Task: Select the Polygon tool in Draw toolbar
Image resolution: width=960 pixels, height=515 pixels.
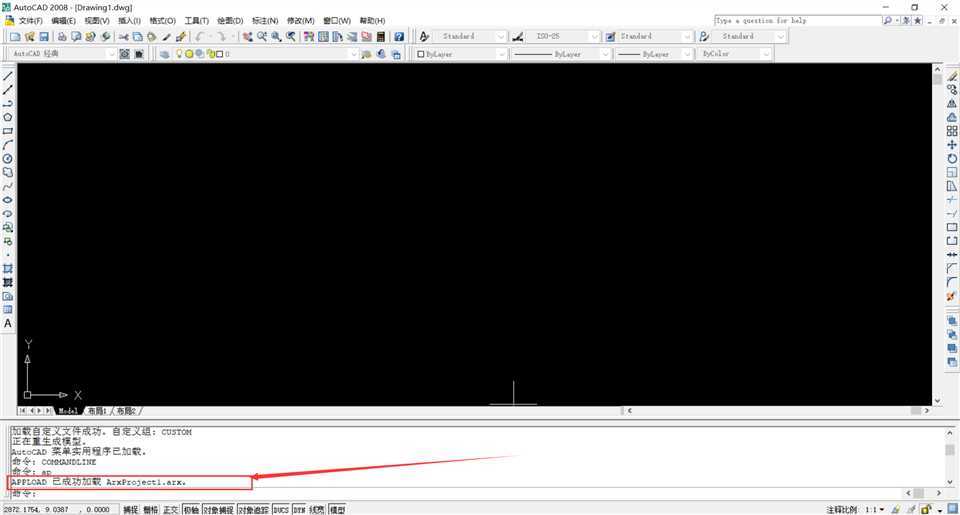Action: (x=8, y=117)
